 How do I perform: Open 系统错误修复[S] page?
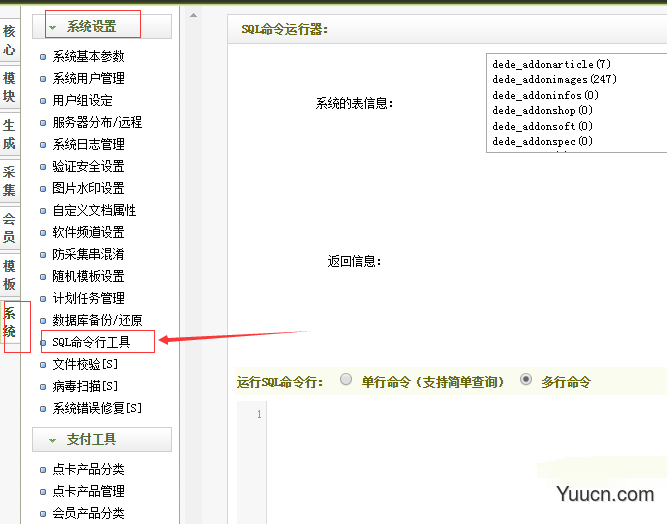pyautogui.click(x=97, y=408)
